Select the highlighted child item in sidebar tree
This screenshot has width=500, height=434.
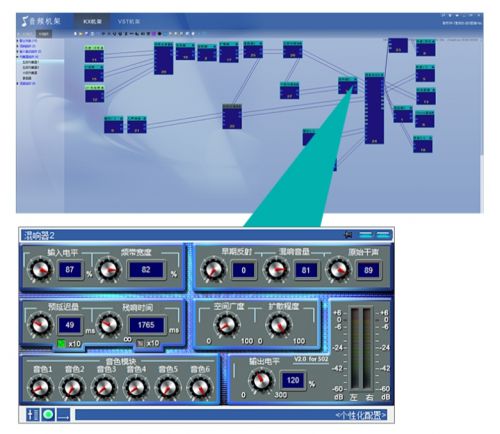point(31,62)
